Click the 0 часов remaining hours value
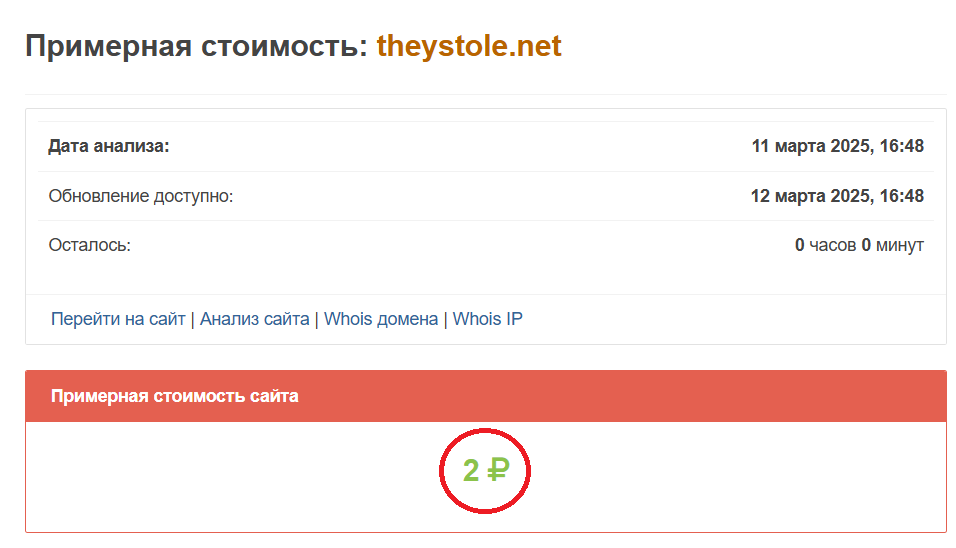Image resolution: width=956 pixels, height=548 pixels. point(826,245)
